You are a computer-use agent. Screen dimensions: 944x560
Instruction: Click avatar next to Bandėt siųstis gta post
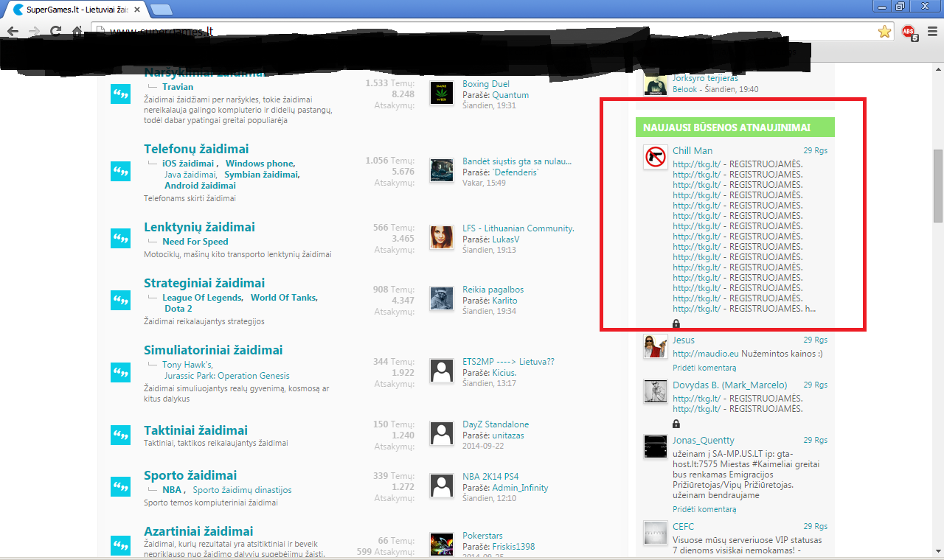click(442, 169)
